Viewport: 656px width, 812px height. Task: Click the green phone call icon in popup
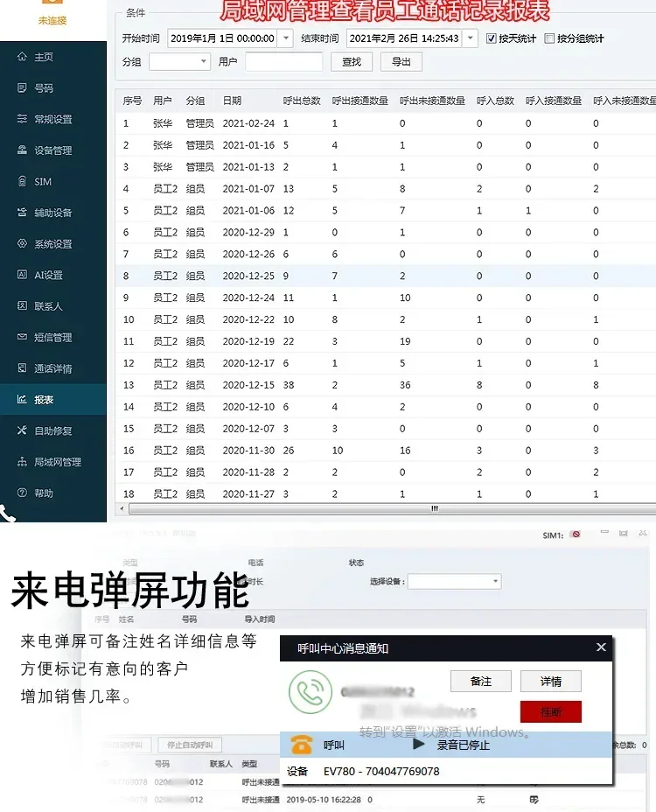pyautogui.click(x=311, y=692)
